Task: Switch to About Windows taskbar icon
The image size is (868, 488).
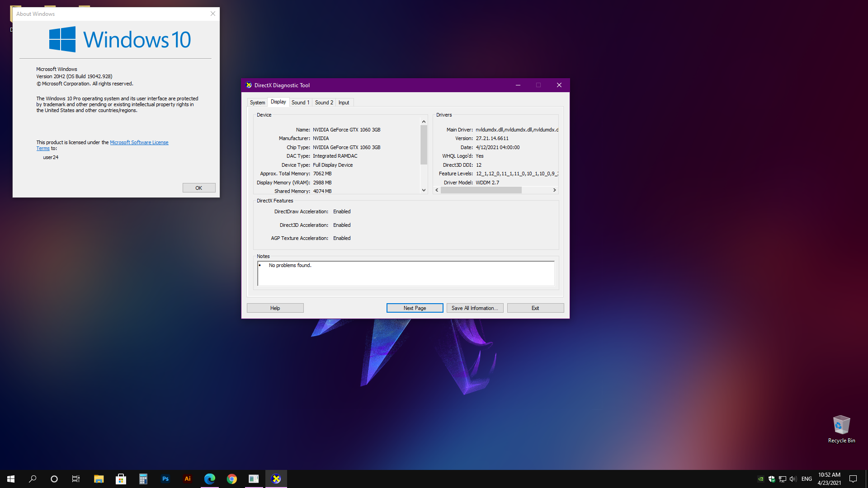Action: click(254, 479)
